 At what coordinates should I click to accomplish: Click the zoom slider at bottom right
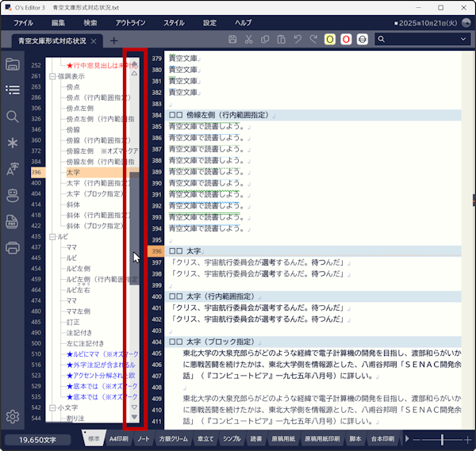click(x=442, y=438)
